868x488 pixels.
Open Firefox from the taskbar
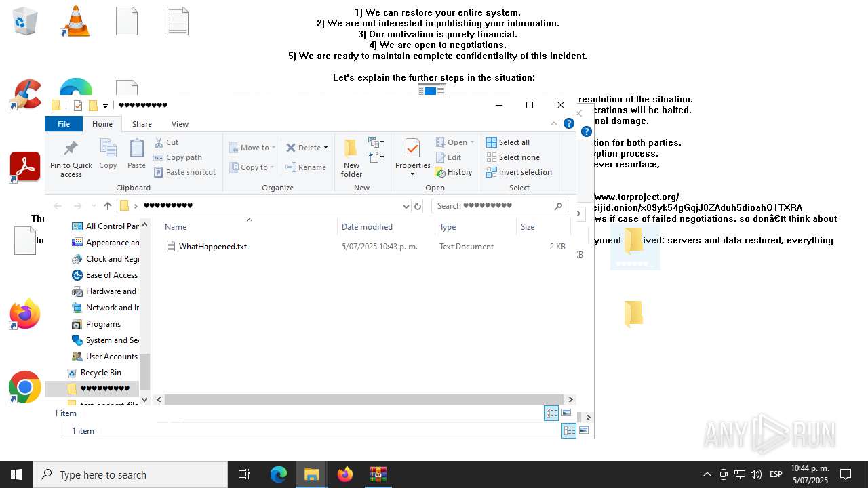tap(345, 474)
